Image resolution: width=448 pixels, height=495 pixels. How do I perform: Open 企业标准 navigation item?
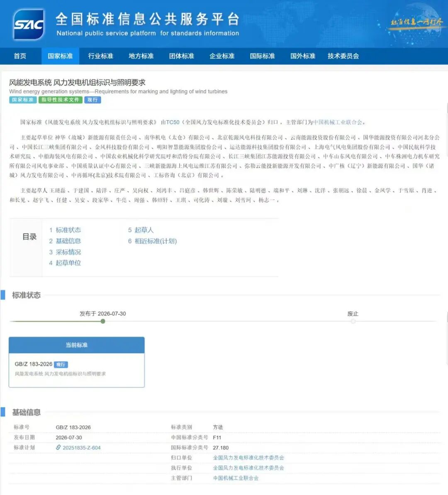(222, 56)
